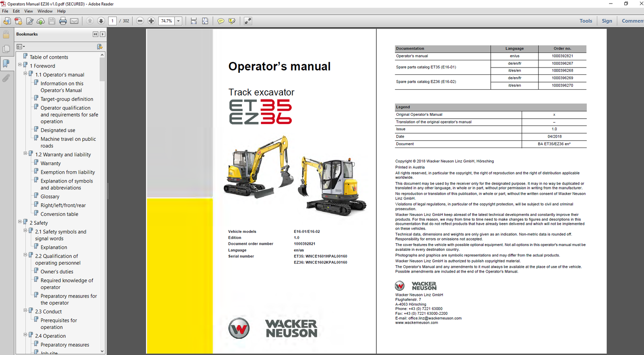Click the bookmarks panel scrollbar thumb
644x355 pixels.
[x=102, y=69]
